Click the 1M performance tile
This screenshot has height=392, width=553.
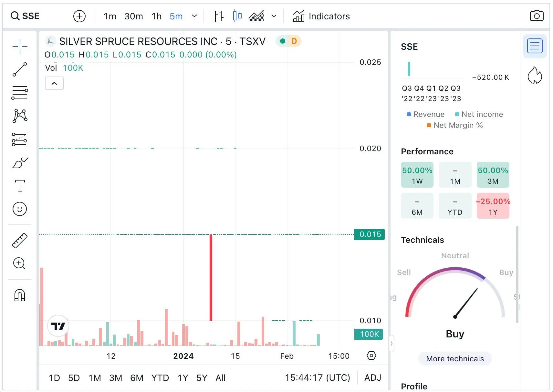[455, 175]
